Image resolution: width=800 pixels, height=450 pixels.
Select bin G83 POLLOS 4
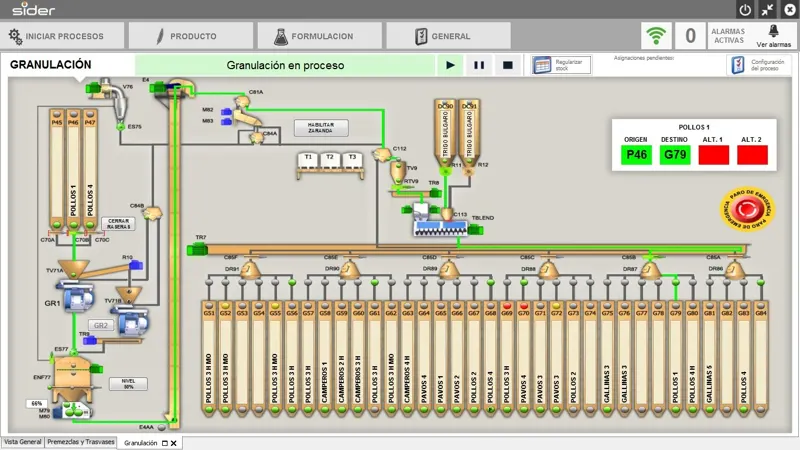(743, 358)
